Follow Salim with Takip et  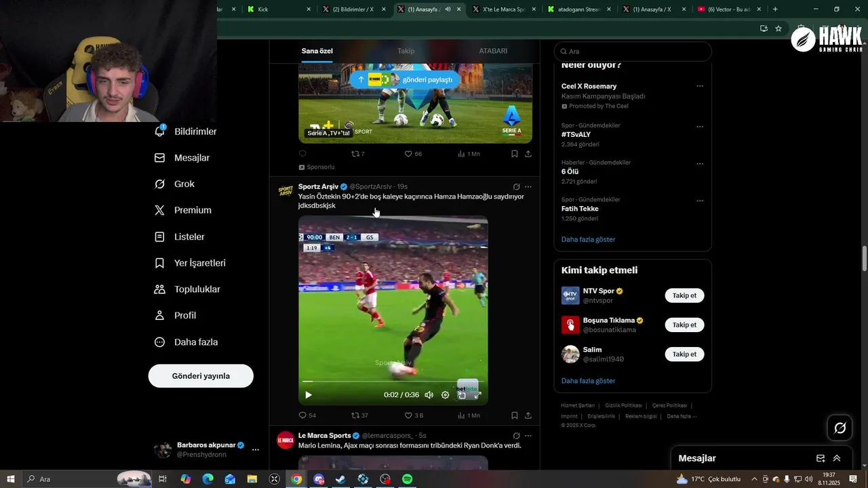click(684, 354)
